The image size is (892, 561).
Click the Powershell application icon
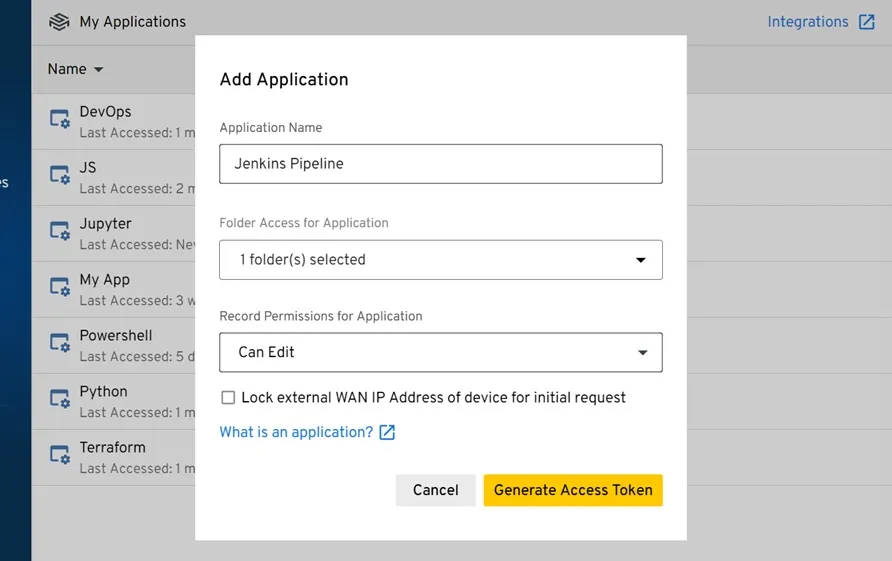[60, 344]
